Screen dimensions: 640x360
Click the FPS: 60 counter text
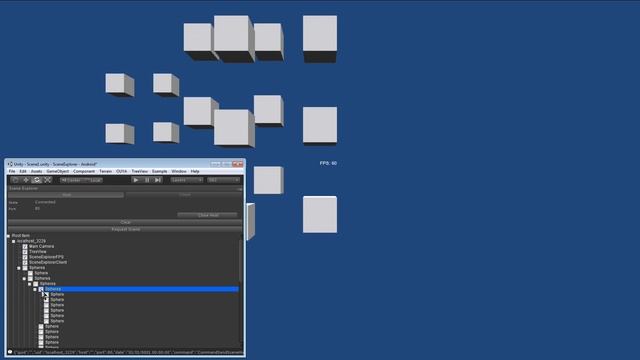pos(328,163)
